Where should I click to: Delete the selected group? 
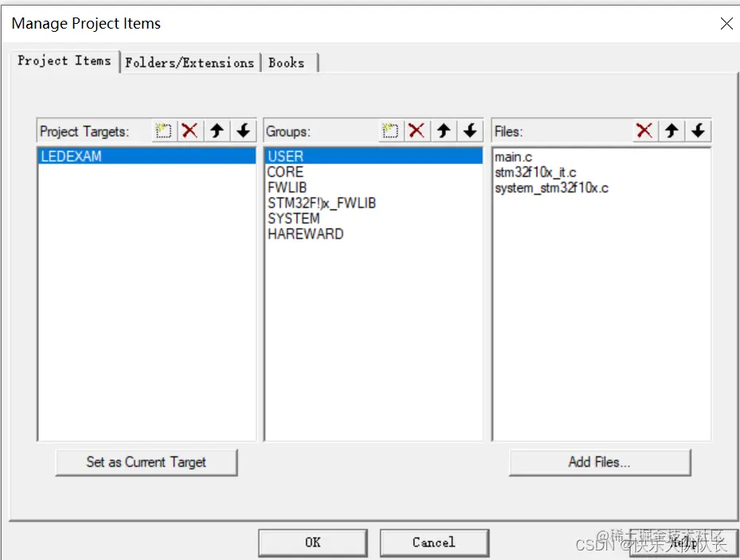[x=416, y=130]
